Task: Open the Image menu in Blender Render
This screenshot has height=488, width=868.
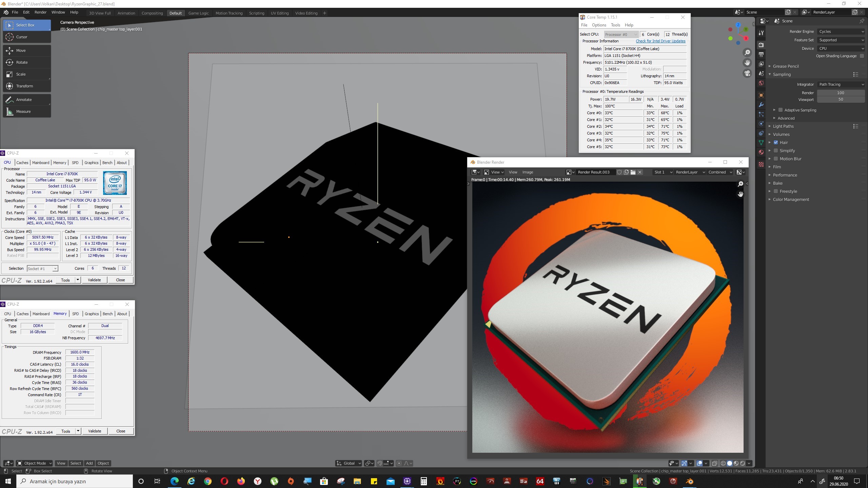Action: tap(528, 172)
